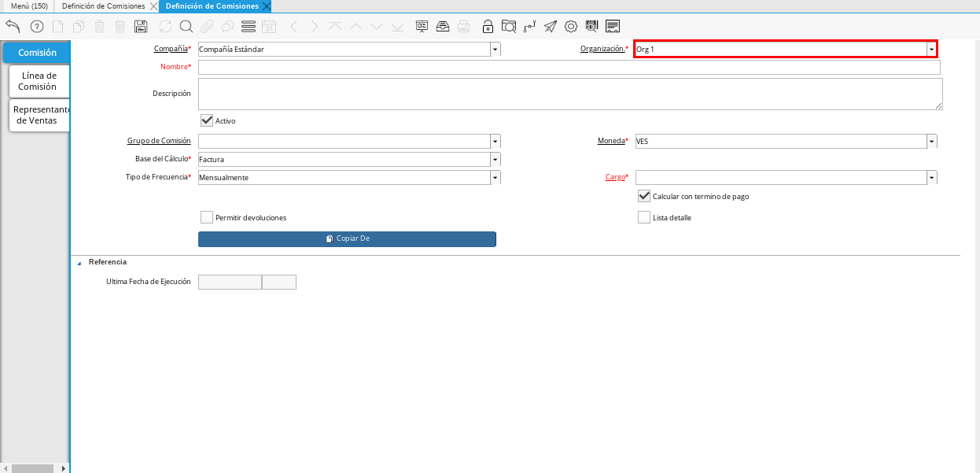Click the side panel horizontal scrollbar thumb

tap(32, 468)
